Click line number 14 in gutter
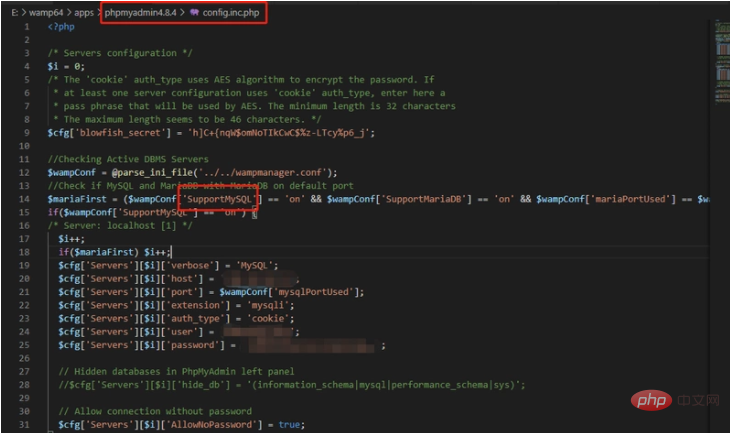The width and height of the screenshot is (730, 433). (24, 199)
